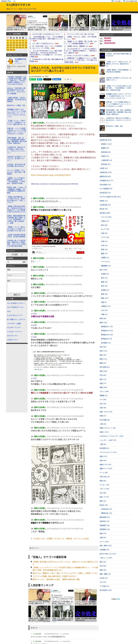
Task: Go to previous month with << calendar arrow
Action: (x=10, y=34)
